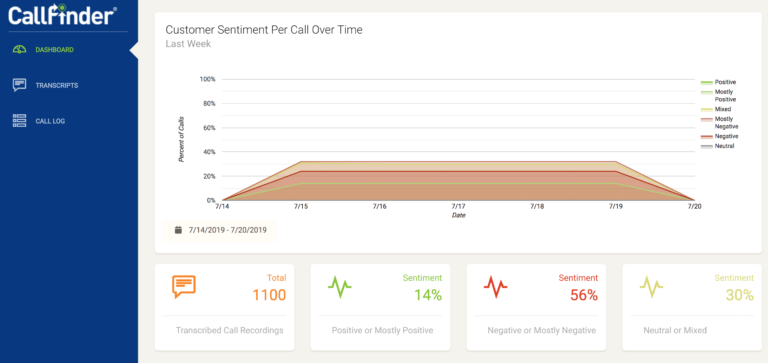Toggle the Mixed legend color swatch
Screen dimensions: 768x363
(706, 109)
